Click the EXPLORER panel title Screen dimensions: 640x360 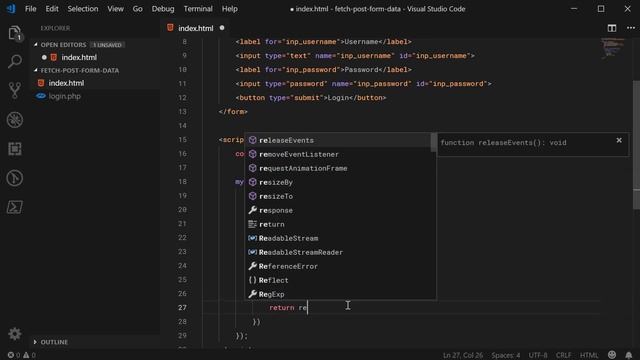tap(55, 28)
